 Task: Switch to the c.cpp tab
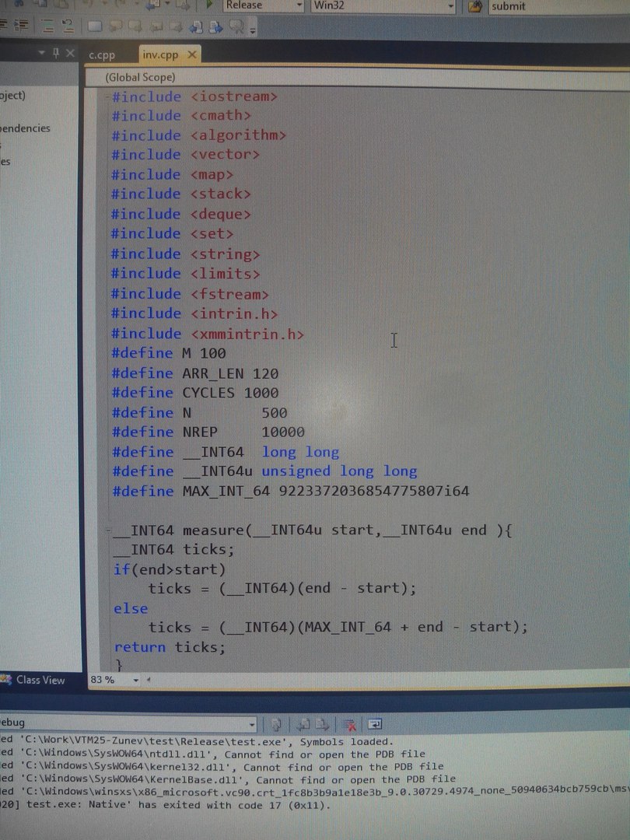point(101,54)
